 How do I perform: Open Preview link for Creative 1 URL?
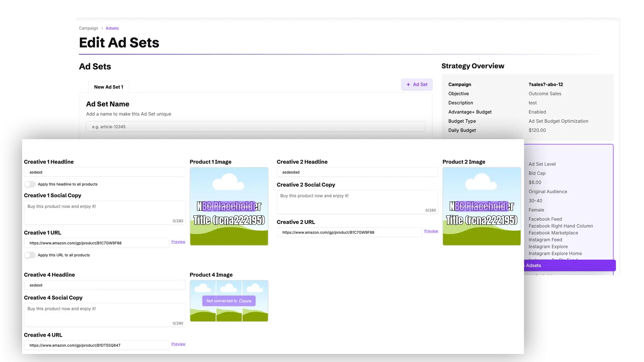(178, 242)
